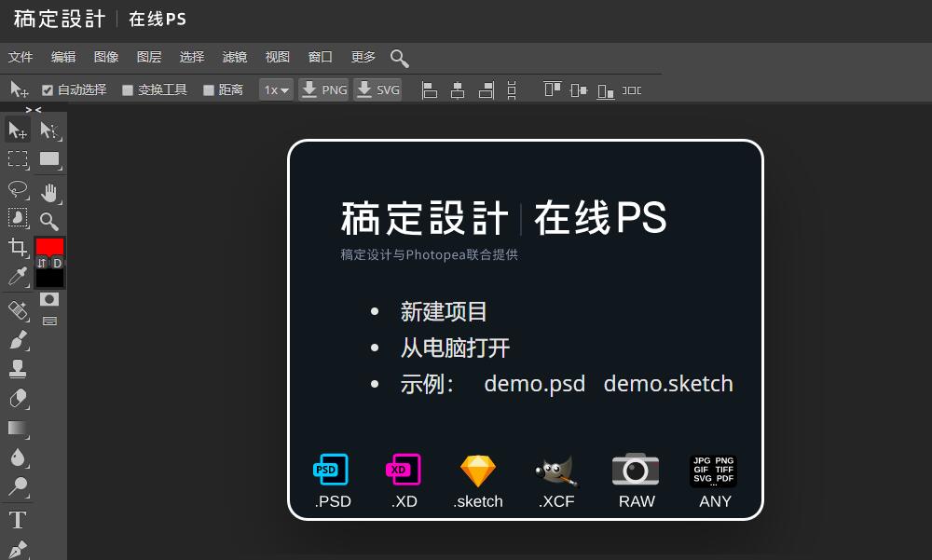Click 新建项目 to create new project
The height and width of the screenshot is (560, 932).
[x=444, y=311]
